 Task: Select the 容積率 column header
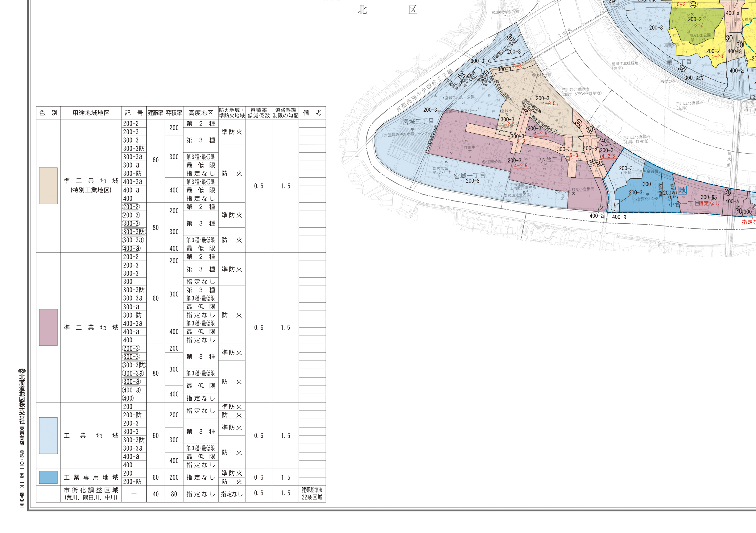[x=174, y=113]
